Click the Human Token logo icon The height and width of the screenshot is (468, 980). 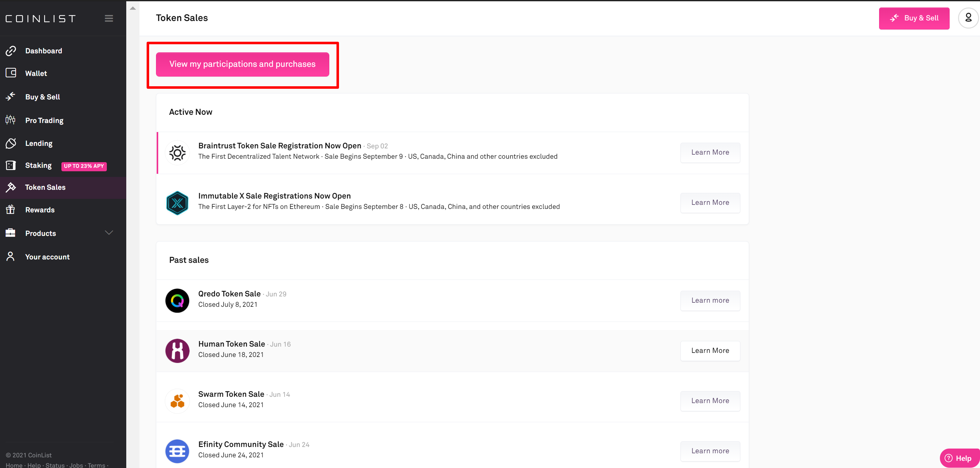pos(177,351)
